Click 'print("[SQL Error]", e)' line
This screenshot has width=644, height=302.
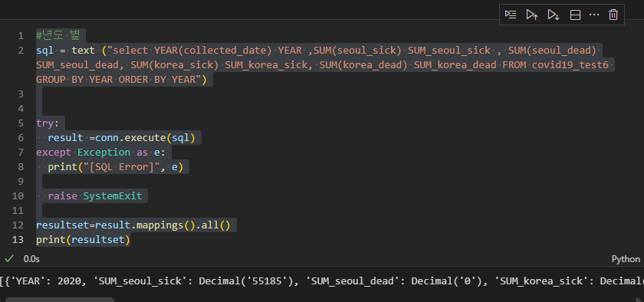coord(116,168)
